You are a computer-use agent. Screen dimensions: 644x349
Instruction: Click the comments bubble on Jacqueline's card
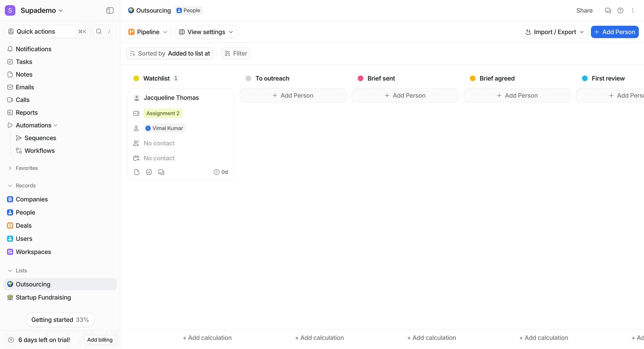[x=161, y=172]
